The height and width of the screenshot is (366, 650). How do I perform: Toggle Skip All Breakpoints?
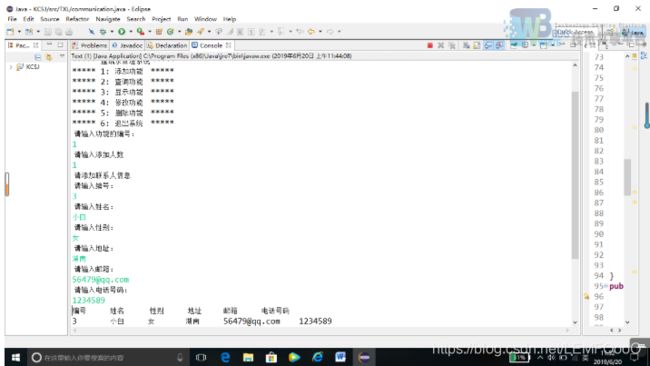pyautogui.click(x=91, y=32)
